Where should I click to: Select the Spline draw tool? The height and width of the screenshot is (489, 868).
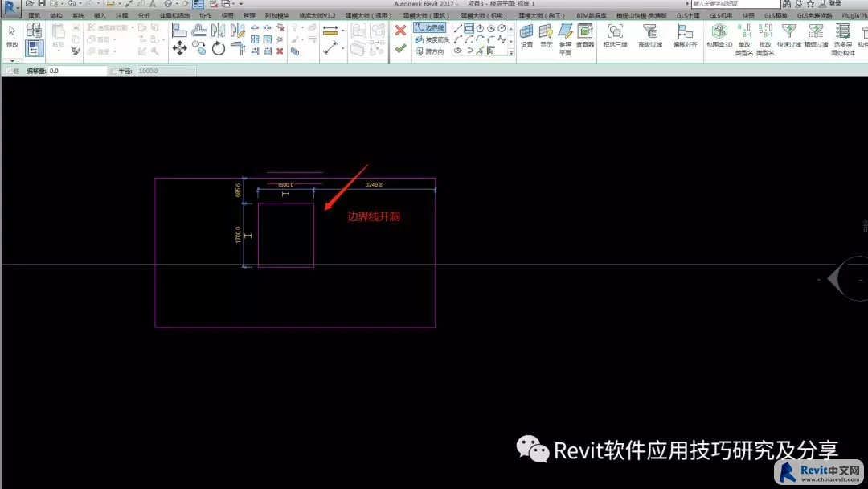(502, 39)
